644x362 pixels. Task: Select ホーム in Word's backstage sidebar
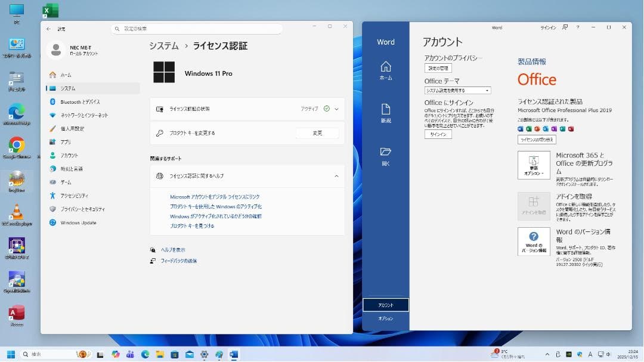point(385,71)
